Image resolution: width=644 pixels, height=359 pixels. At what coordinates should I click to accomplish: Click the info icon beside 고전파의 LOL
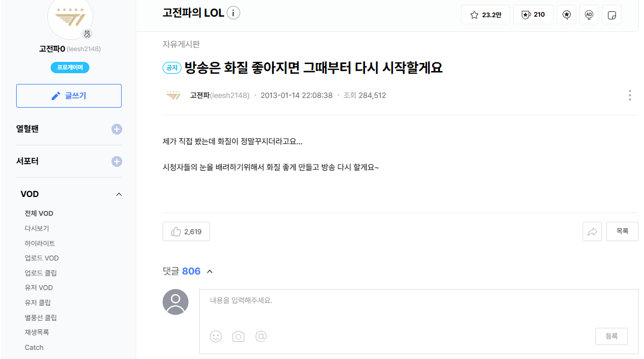pyautogui.click(x=233, y=13)
